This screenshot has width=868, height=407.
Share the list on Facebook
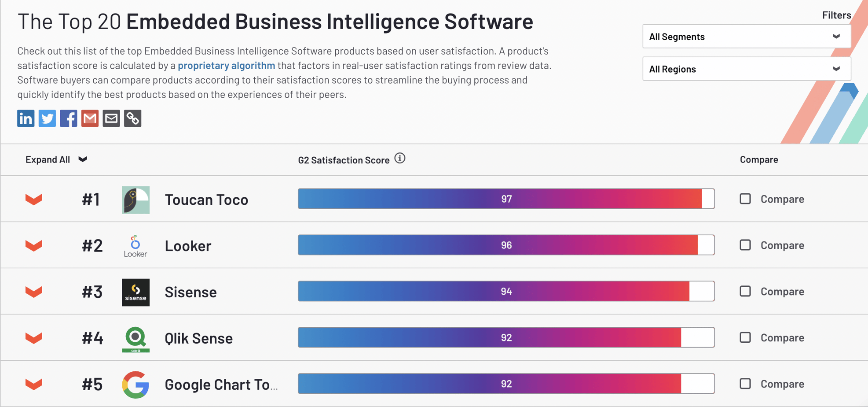(x=68, y=118)
